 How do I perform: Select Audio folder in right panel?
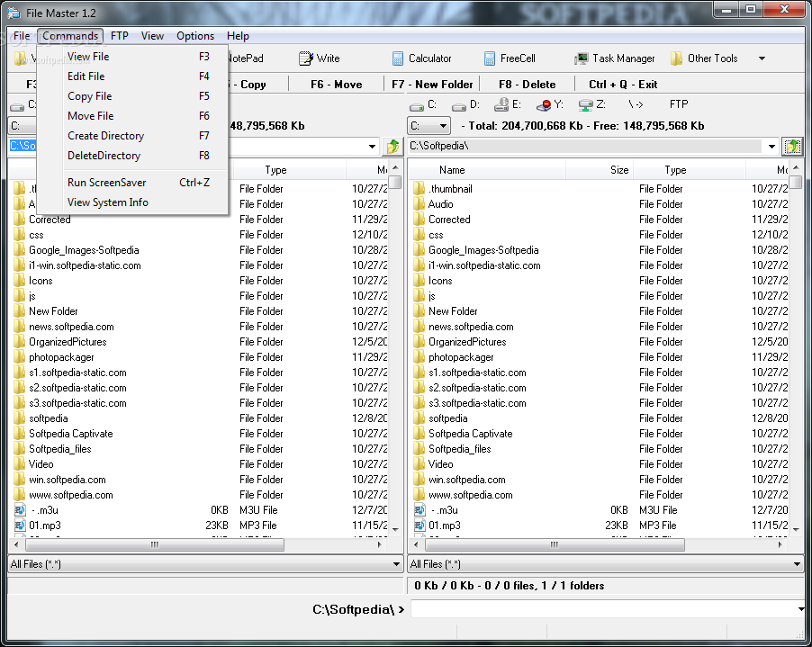tap(440, 204)
